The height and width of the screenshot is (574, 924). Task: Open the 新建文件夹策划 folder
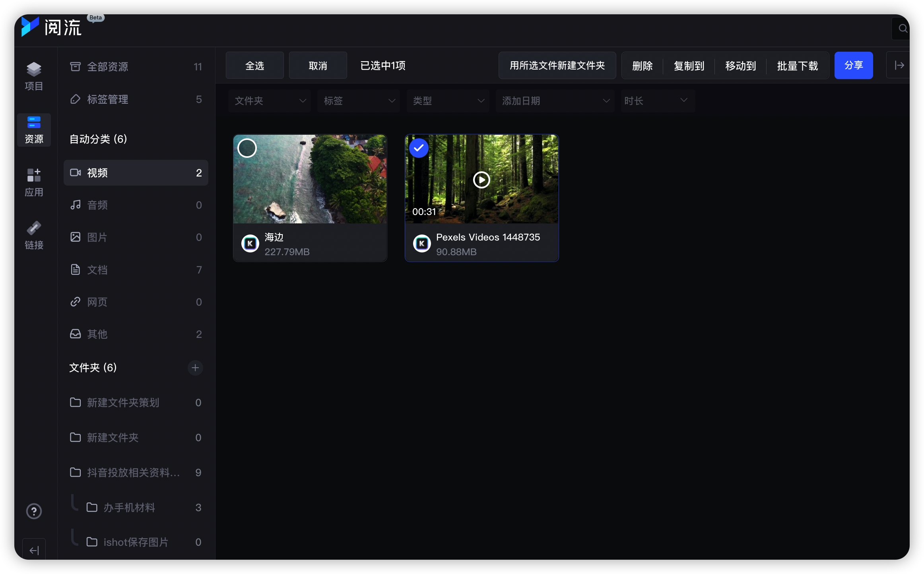136,403
